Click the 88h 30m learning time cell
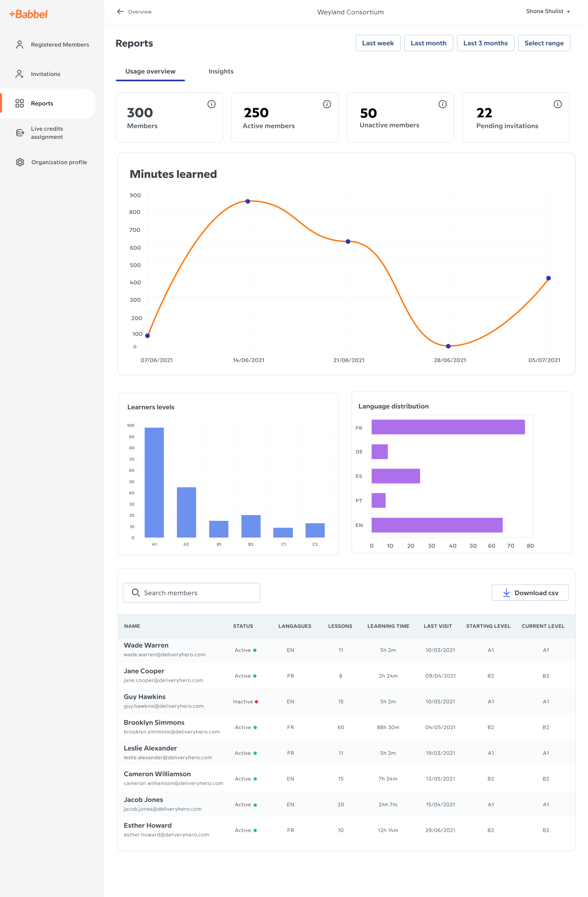Screen dimensions: 588x897 (x=388, y=727)
